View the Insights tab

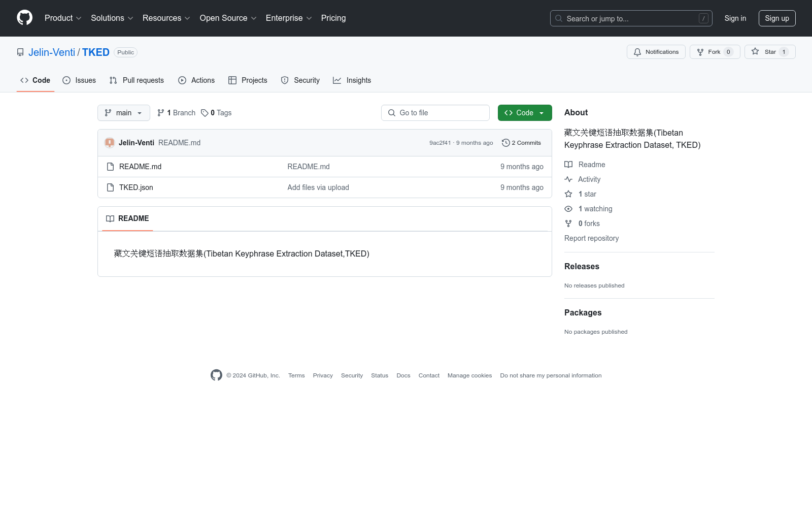352,80
